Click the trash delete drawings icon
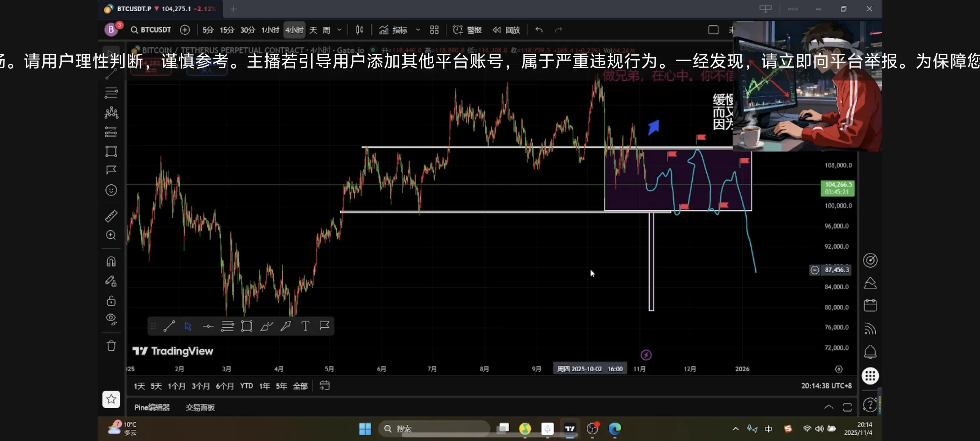980x441 pixels. (111, 346)
